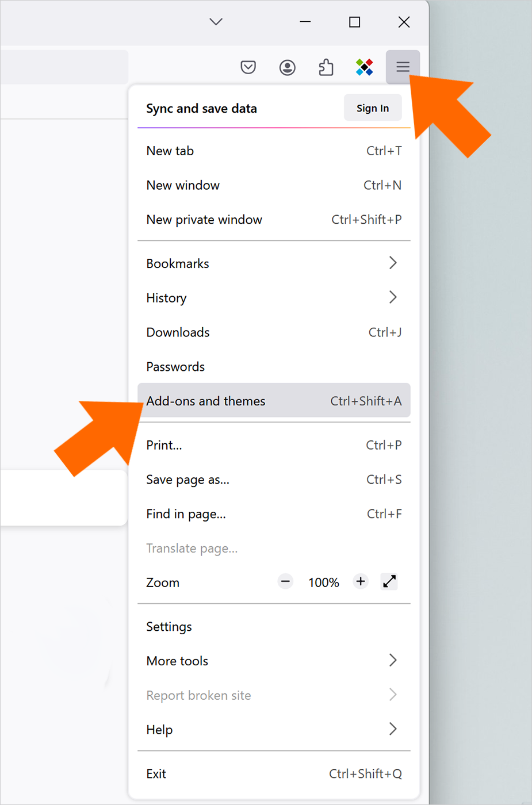Select Exit to quit Firefox
This screenshot has height=805, width=532.
(x=274, y=774)
